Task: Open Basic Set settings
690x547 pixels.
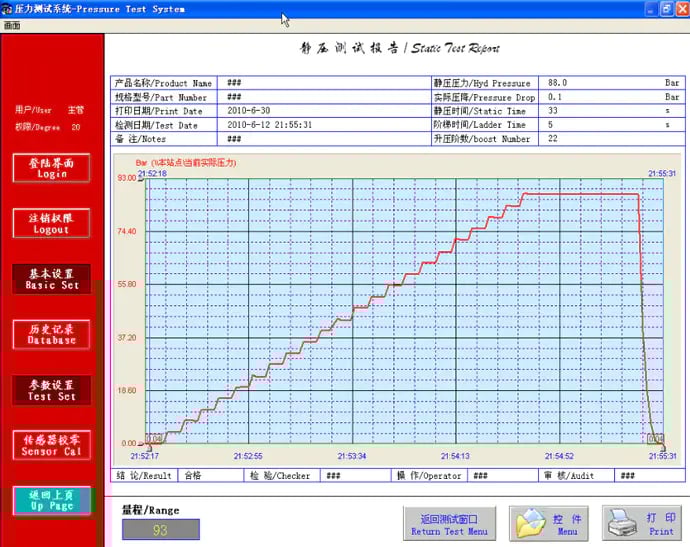Action: pos(51,279)
